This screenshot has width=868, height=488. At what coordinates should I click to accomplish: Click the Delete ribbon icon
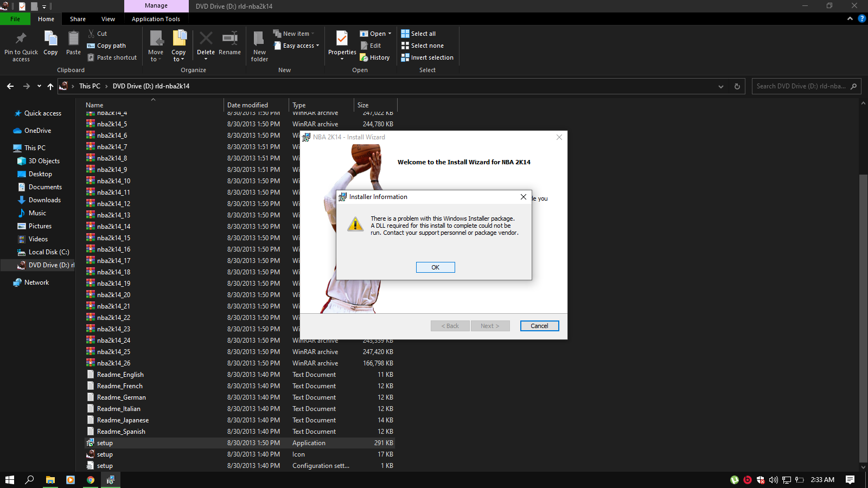click(206, 39)
